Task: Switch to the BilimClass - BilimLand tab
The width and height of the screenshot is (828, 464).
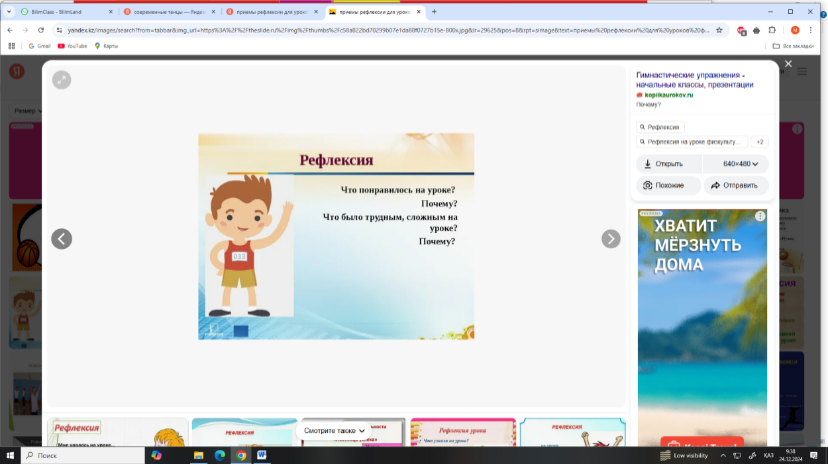Action: click(60, 11)
